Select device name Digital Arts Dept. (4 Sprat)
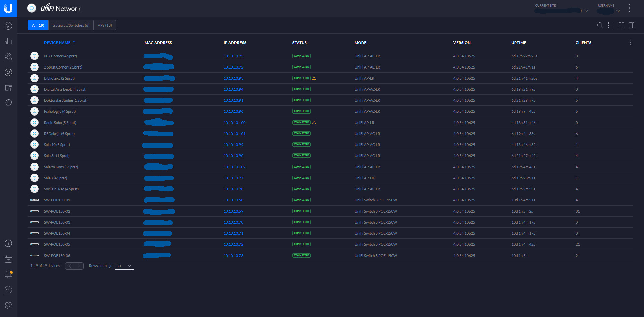The height and width of the screenshot is (317, 644). pos(65,89)
